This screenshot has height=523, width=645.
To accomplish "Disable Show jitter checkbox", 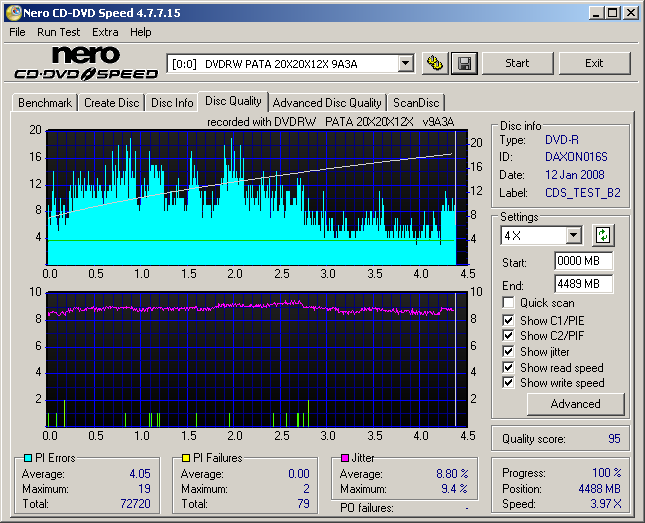I will pos(508,351).
